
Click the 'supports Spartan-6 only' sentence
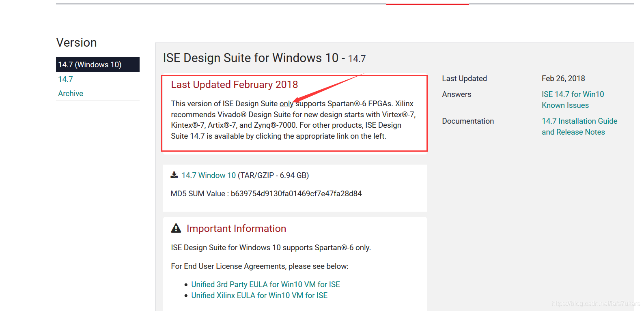[x=271, y=247]
